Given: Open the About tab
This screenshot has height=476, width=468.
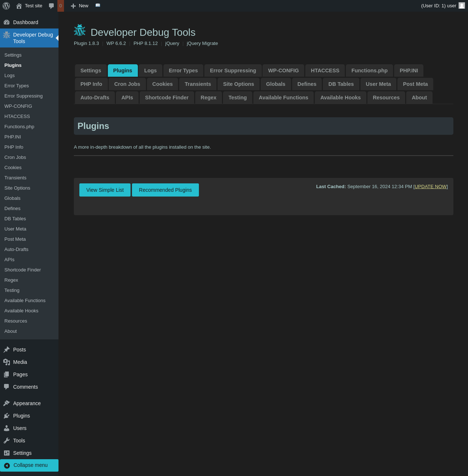Looking at the screenshot, I should [419, 98].
